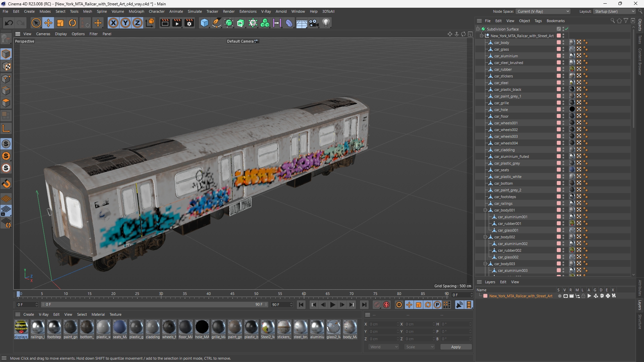Open the Scale mode dropdown
The image size is (644, 362).
coord(420,347)
